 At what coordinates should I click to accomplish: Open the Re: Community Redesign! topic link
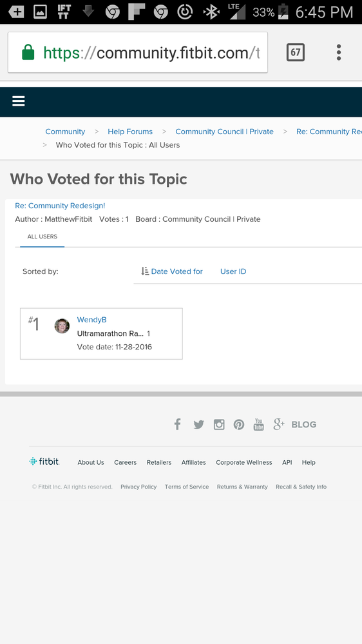point(60,206)
